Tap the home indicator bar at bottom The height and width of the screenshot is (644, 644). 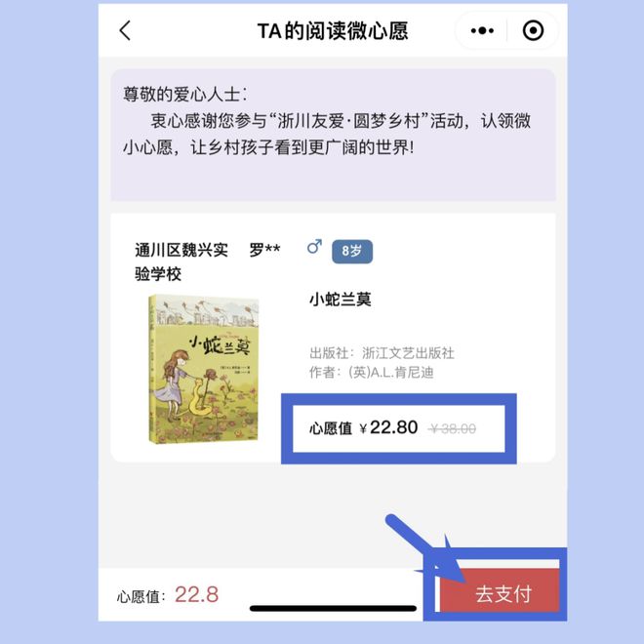point(333,608)
